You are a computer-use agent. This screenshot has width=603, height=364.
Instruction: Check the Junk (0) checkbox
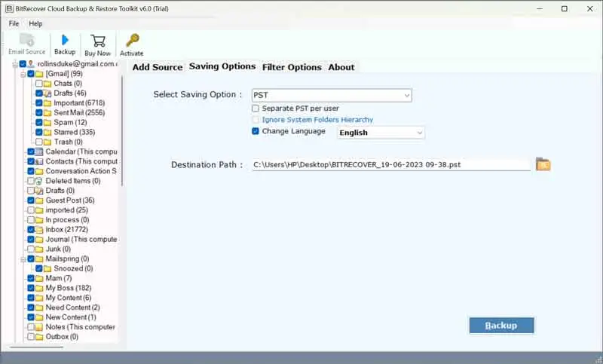point(31,249)
